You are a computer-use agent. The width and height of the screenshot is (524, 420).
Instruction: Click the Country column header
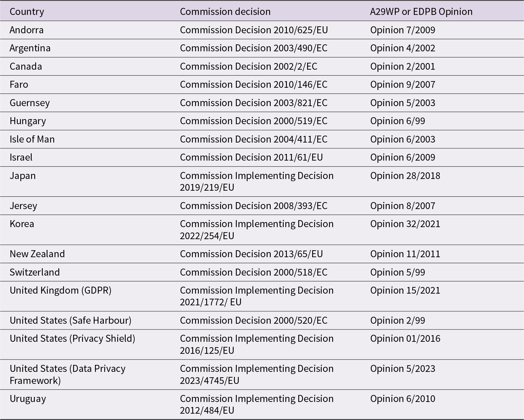pos(27,12)
